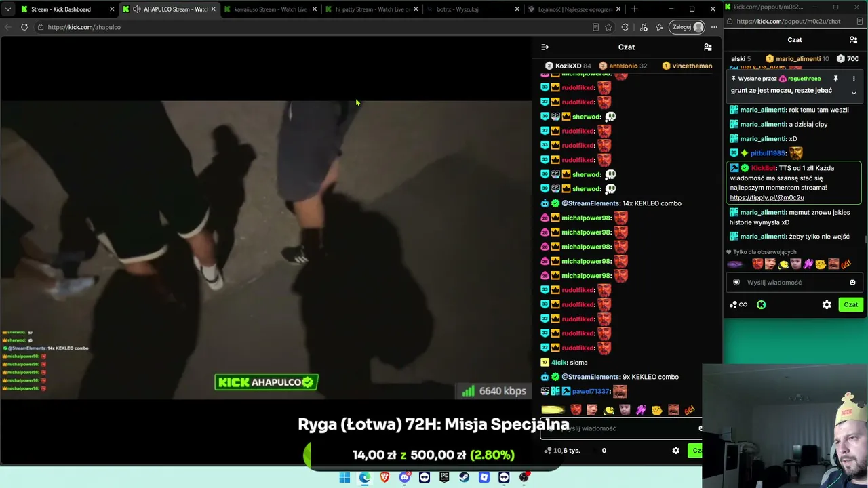The height and width of the screenshot is (488, 868).
Task: Click the browser address bar kick.com/ahapulco
Action: [84, 27]
